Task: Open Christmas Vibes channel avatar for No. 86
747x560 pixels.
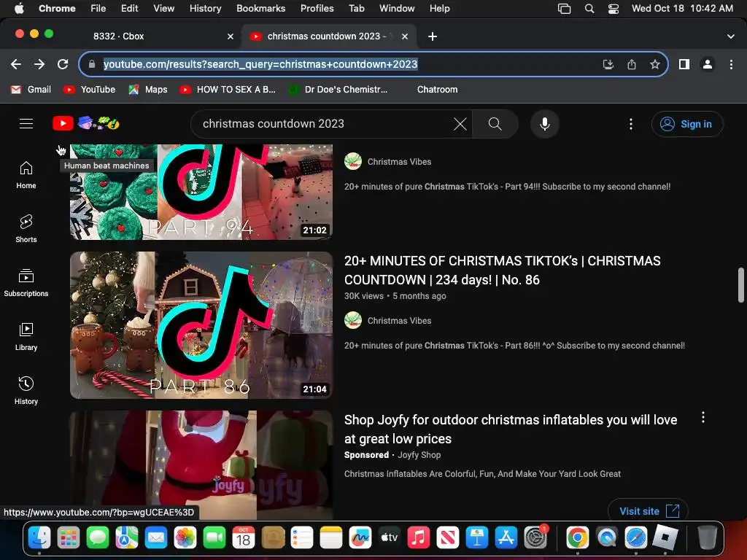Action: [353, 321]
